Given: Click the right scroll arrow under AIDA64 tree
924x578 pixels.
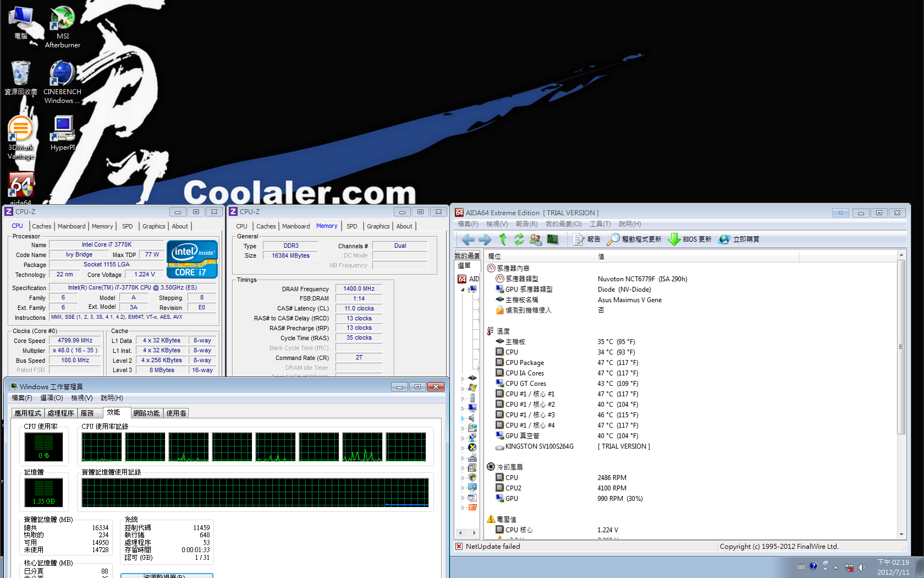Looking at the screenshot, I should click(474, 533).
